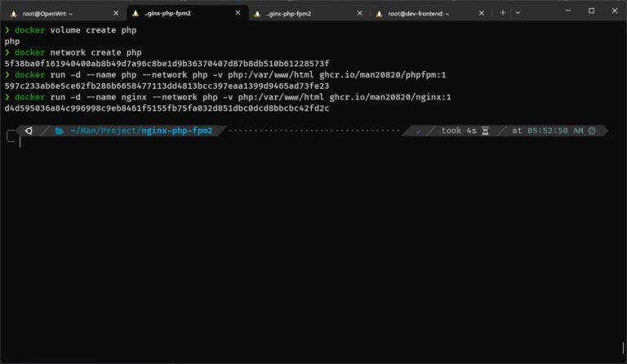Expand the new tab profile dropdown

pos(518,13)
